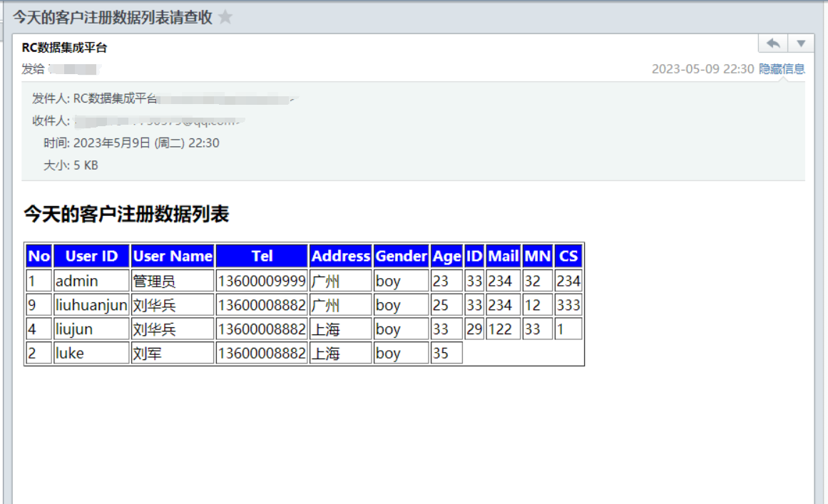This screenshot has height=504, width=828.
Task: Click the User Name column header
Action: click(173, 256)
